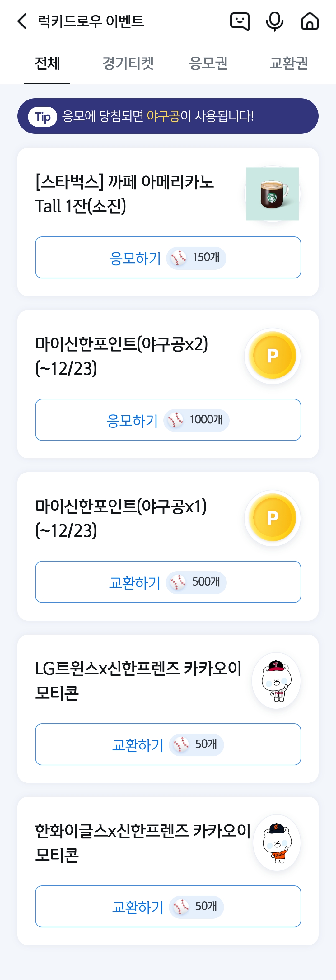Tap the microphone voice icon
This screenshot has height=980, width=336.
pos(274,21)
